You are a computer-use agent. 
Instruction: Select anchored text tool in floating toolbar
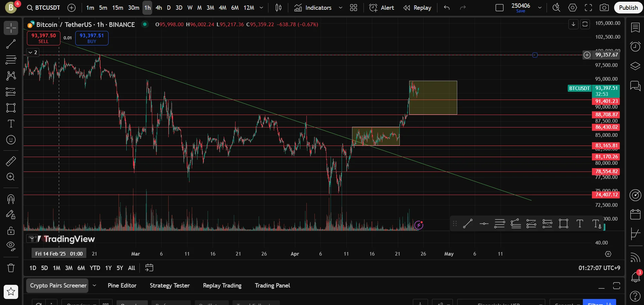[597, 224]
